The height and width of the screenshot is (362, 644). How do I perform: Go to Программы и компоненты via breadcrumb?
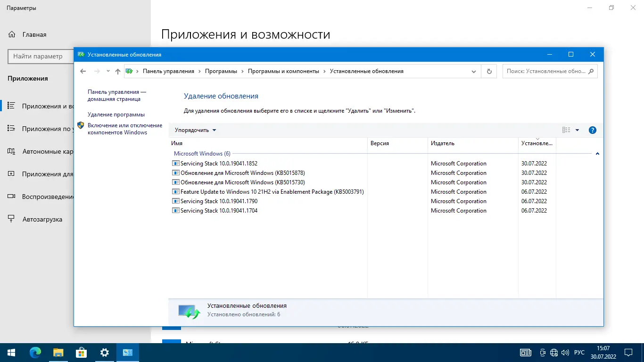coord(284,71)
